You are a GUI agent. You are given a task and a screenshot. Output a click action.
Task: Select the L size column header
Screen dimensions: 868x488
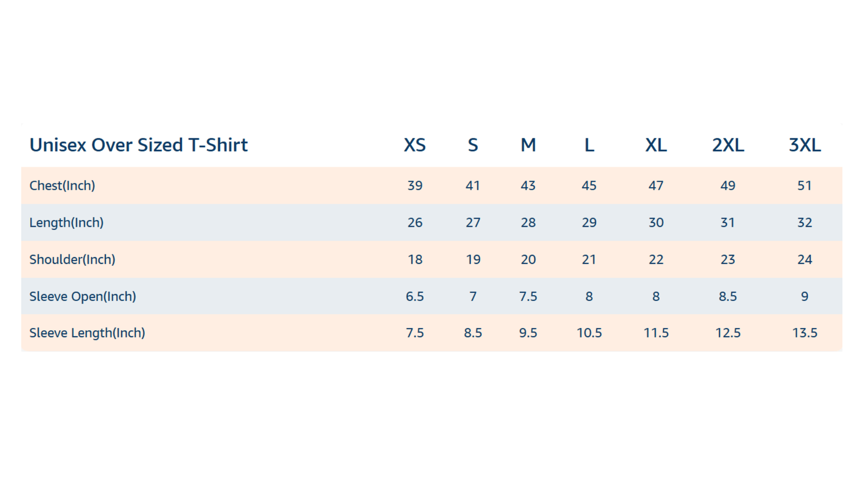(x=589, y=145)
